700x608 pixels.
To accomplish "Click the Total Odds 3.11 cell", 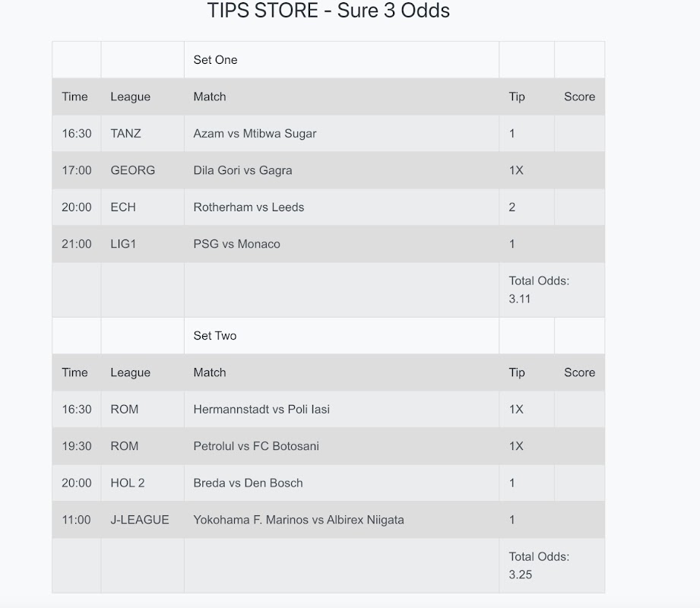I will click(538, 290).
